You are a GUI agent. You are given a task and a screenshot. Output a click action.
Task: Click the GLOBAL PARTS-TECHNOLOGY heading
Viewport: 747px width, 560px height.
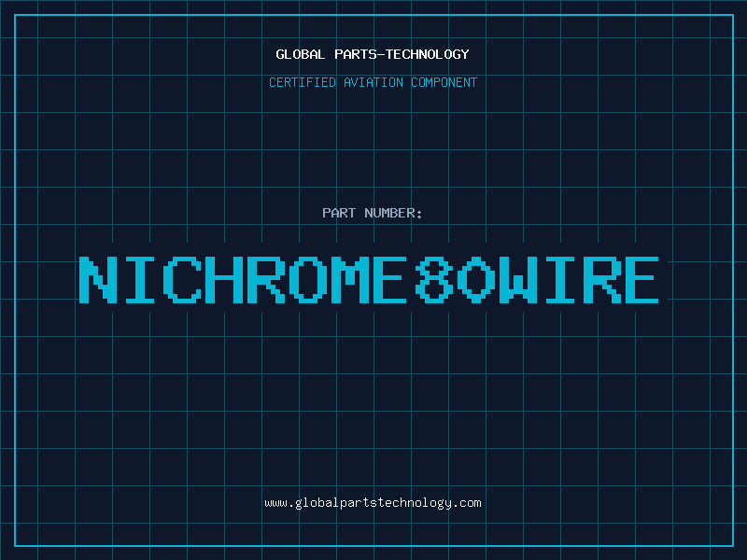373,55
